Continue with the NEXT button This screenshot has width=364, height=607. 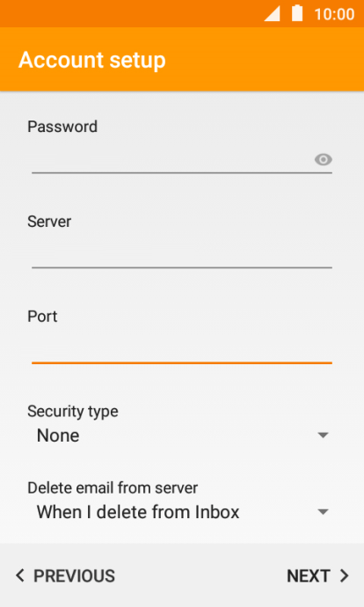point(317,575)
